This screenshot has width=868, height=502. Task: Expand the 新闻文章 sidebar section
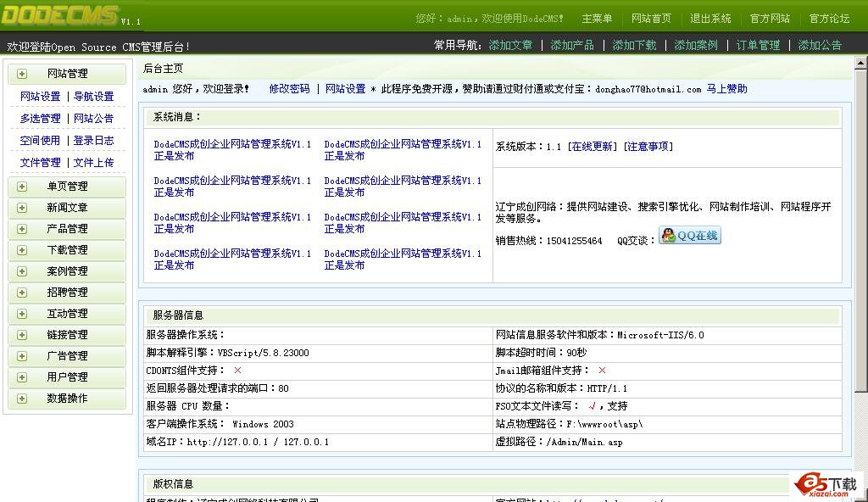[x=67, y=208]
